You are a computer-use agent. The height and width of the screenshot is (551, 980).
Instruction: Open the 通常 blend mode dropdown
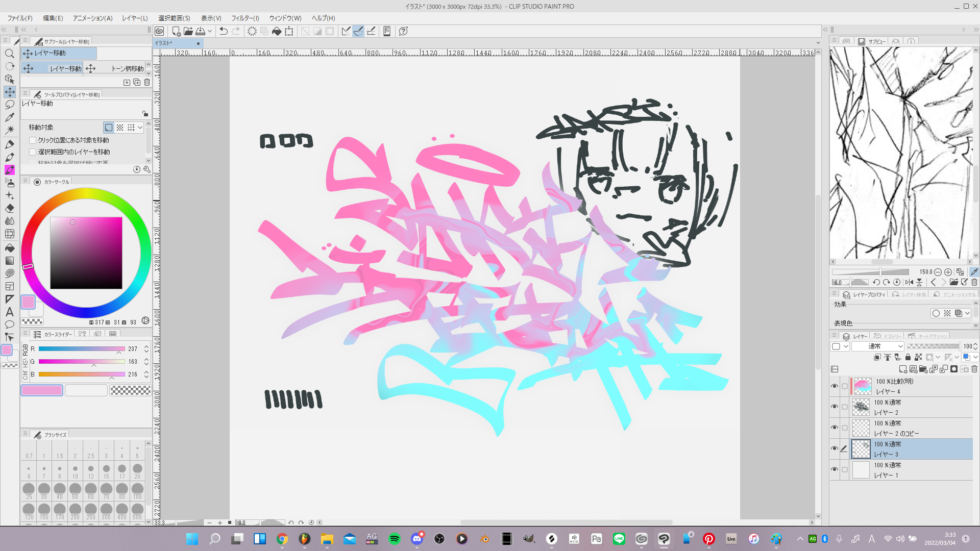(878, 346)
